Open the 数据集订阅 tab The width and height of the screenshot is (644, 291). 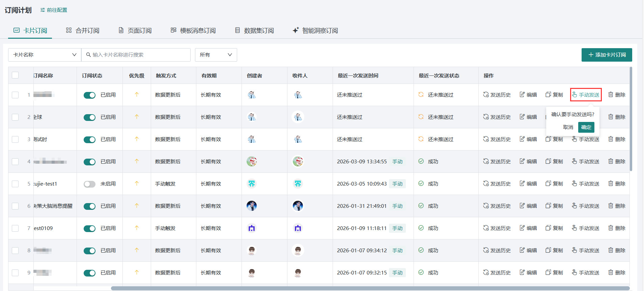click(254, 31)
